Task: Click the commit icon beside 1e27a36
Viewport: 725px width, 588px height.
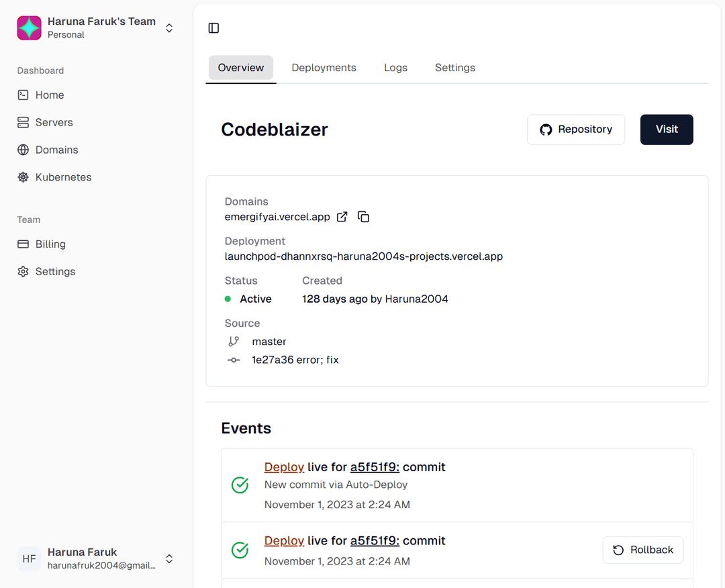Action: pyautogui.click(x=234, y=360)
